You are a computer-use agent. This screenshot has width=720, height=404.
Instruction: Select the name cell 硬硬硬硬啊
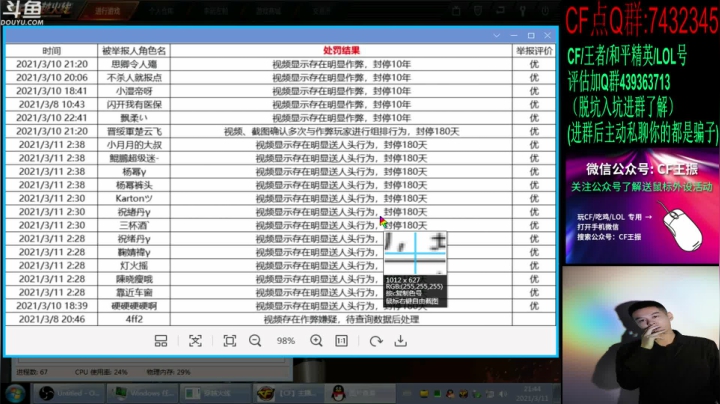[x=134, y=305]
